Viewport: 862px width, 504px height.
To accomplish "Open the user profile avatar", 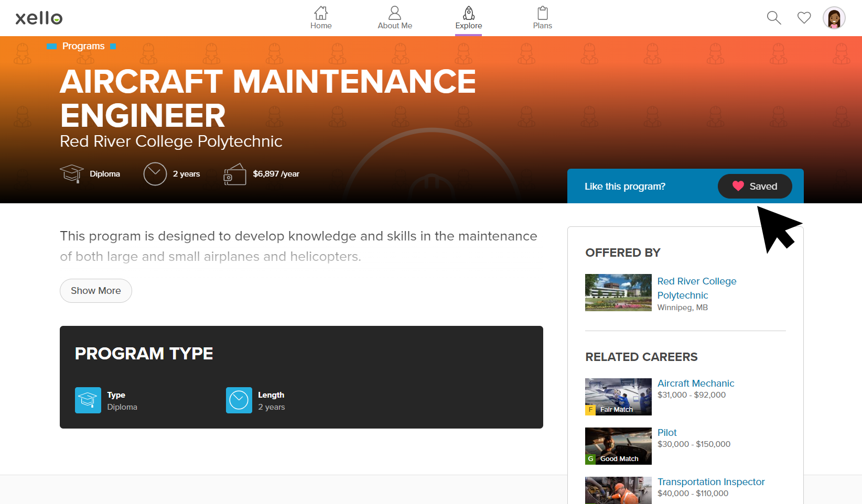I will pos(834,18).
